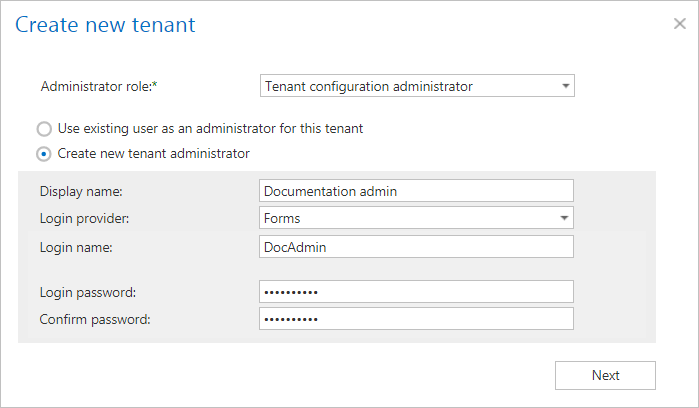The image size is (699, 408).
Task: Click the Login name label
Action: point(76,247)
